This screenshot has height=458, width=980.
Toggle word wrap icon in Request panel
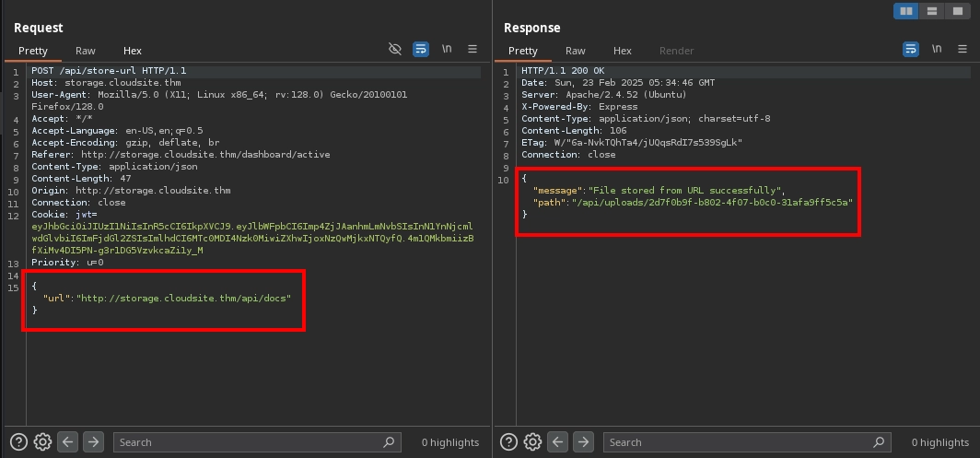421,50
